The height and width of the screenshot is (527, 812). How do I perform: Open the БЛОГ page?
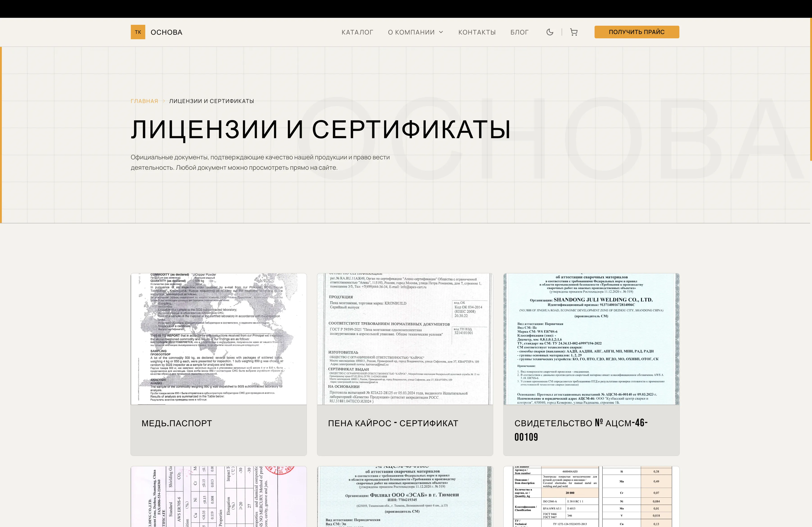(x=519, y=32)
